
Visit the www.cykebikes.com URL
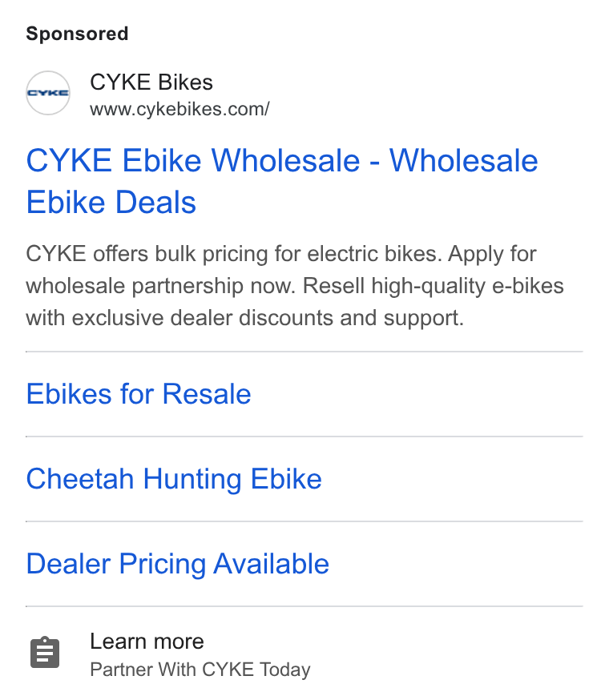click(179, 110)
